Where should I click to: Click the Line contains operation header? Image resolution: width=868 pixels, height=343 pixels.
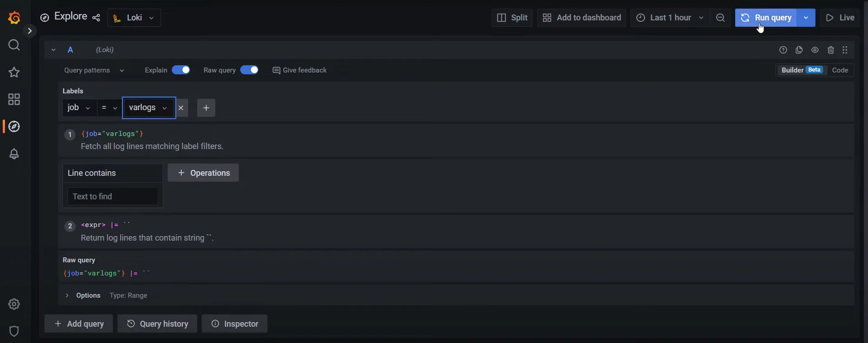click(x=112, y=173)
